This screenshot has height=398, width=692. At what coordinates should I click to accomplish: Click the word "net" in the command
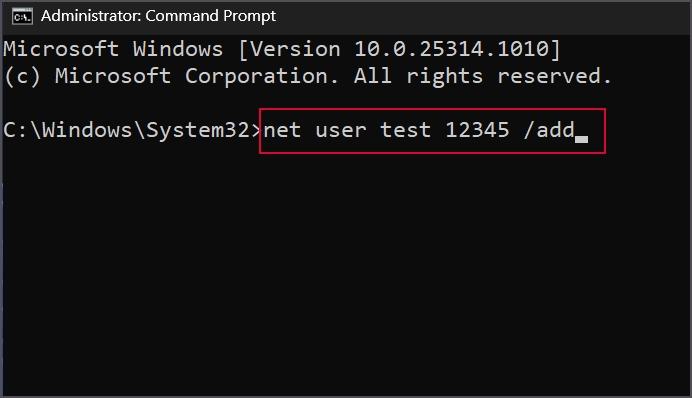[x=282, y=130]
